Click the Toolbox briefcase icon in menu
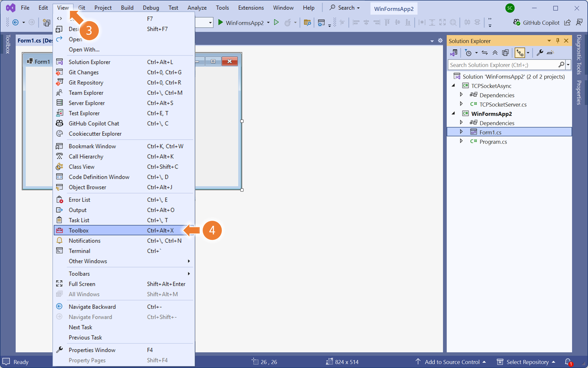Image resolution: width=588 pixels, height=368 pixels. point(60,230)
